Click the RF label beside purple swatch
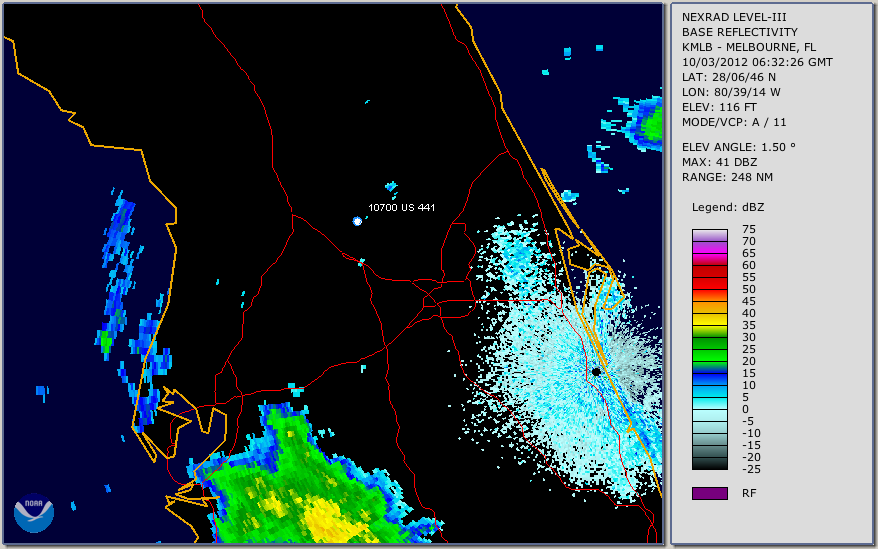 tap(749, 493)
